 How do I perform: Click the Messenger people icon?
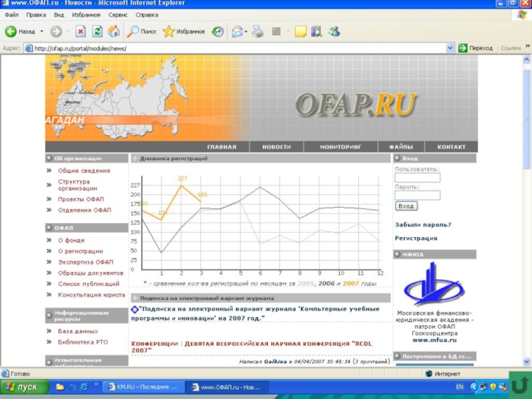[334, 31]
